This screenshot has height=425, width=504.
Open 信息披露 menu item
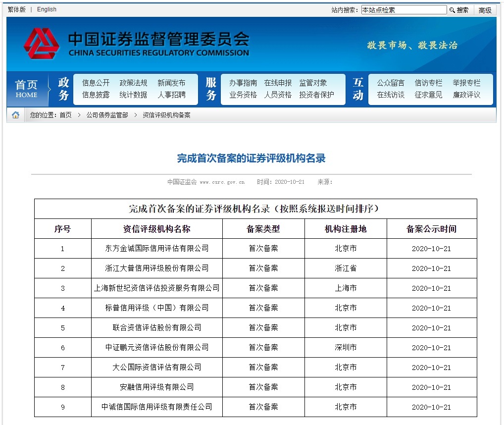(x=96, y=95)
